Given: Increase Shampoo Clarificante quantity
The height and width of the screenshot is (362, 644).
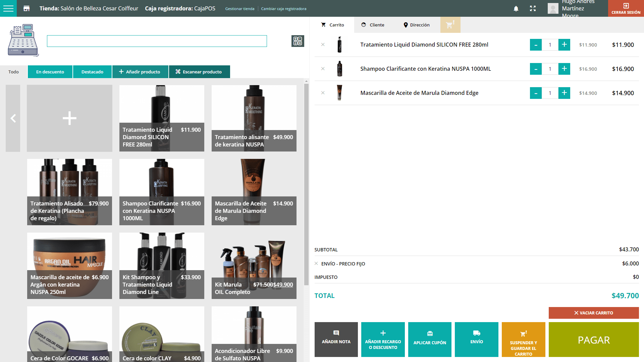Looking at the screenshot, I should coord(564,69).
